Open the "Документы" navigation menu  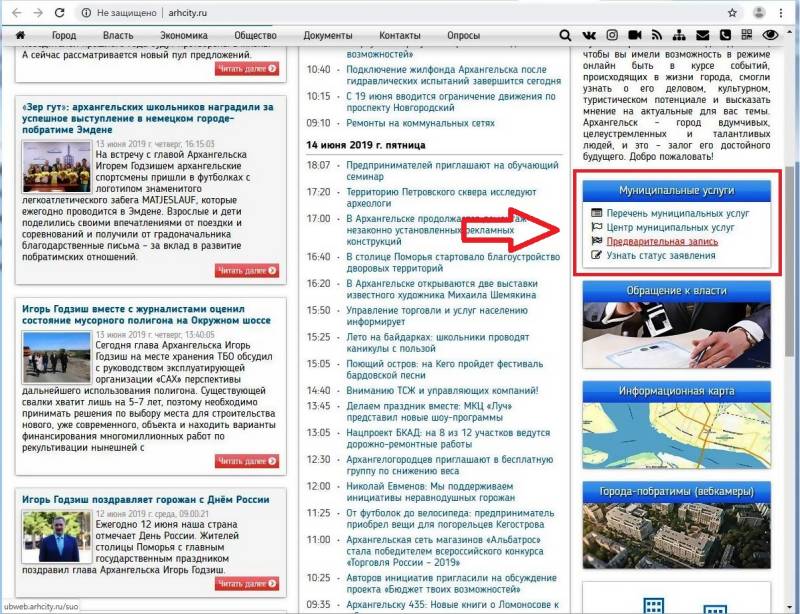tap(327, 36)
